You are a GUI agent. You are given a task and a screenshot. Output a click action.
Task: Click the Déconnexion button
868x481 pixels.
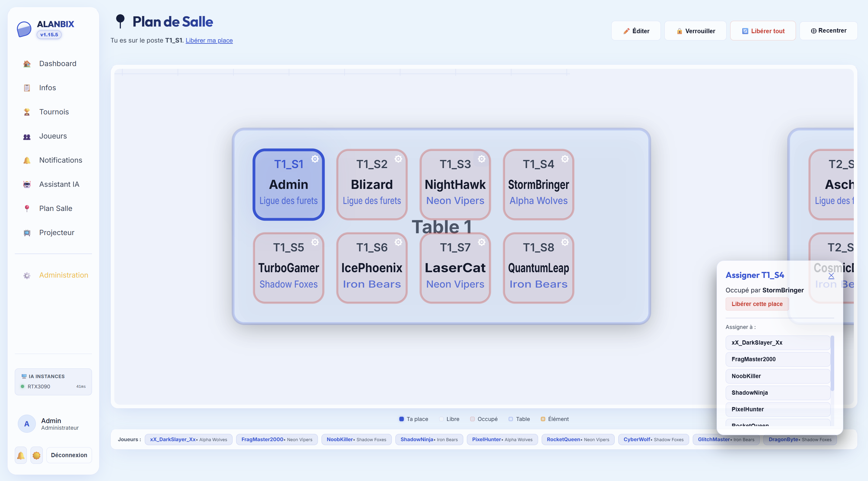(69, 455)
